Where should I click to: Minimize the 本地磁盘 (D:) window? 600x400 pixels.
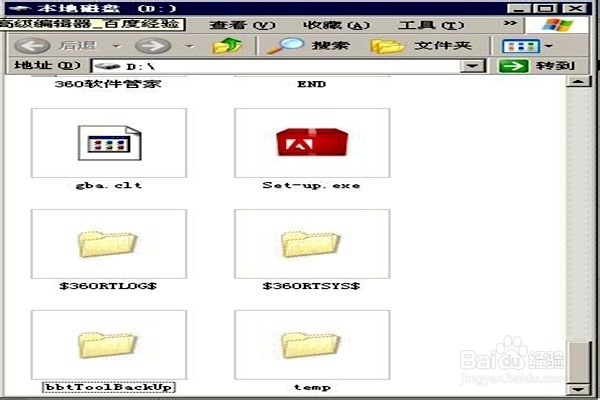(x=519, y=8)
